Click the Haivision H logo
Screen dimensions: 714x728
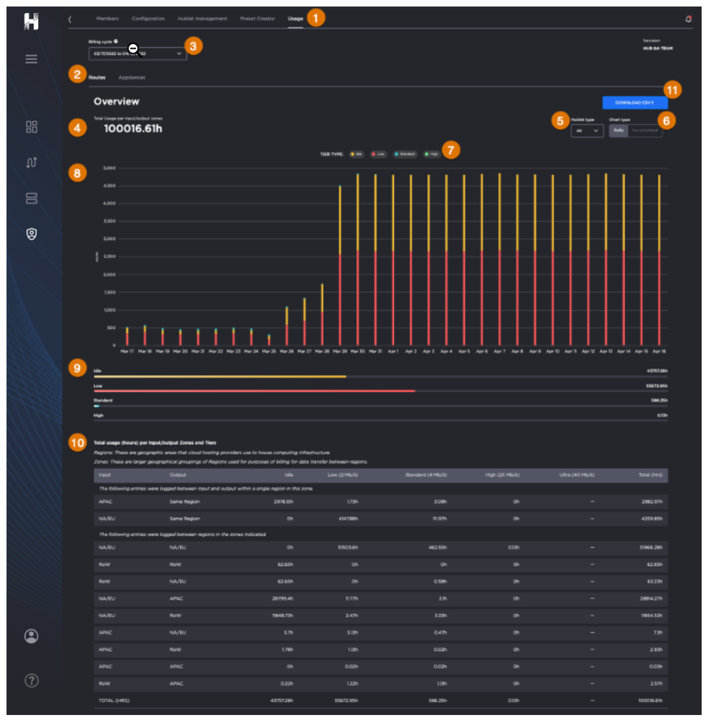[31, 21]
